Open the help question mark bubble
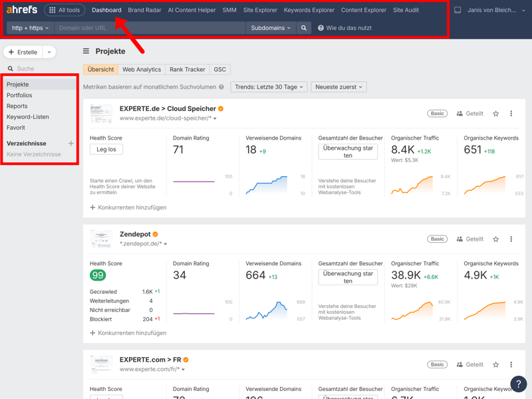This screenshot has width=532, height=399. 518,384
